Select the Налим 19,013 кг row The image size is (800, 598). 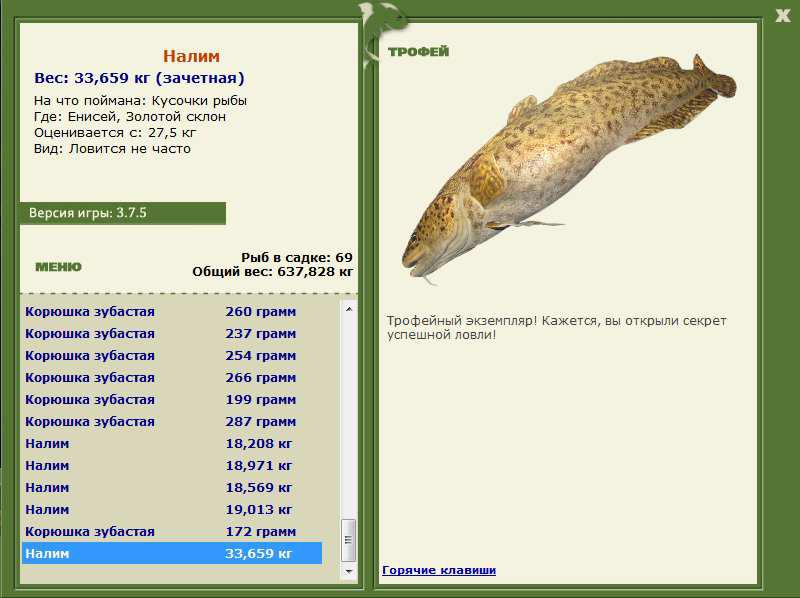point(171,509)
